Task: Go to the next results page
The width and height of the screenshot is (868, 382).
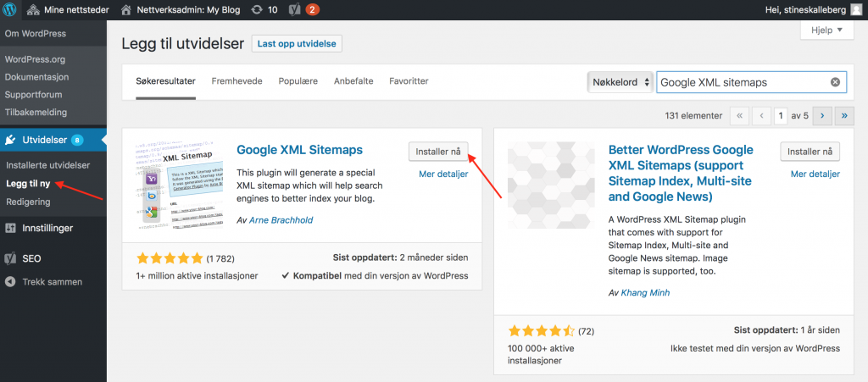Action: pyautogui.click(x=822, y=116)
